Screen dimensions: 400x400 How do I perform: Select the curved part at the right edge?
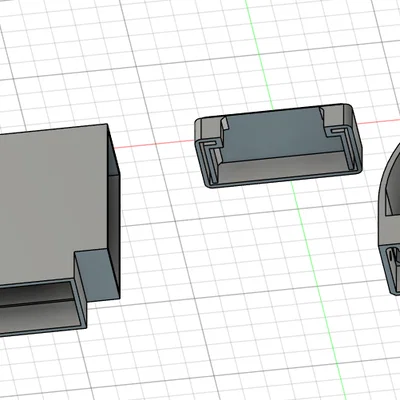point(389,220)
